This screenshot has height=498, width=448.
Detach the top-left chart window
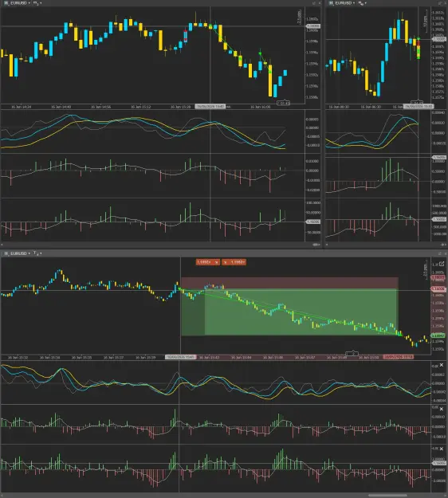point(314,3)
